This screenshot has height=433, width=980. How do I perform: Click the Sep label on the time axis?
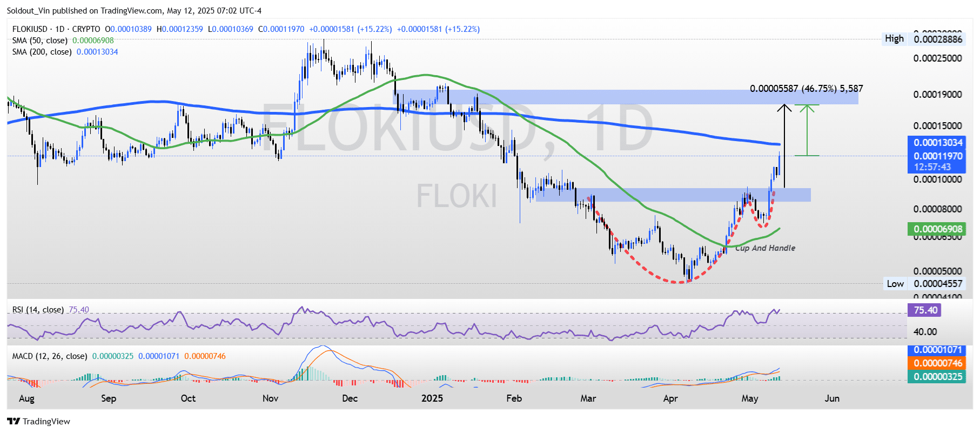tap(109, 398)
